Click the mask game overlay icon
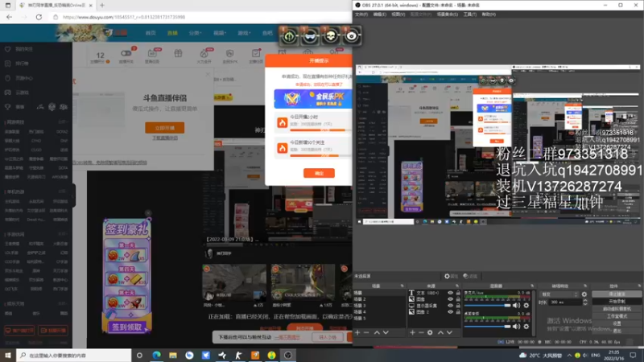This screenshot has height=362, width=644. (310, 36)
